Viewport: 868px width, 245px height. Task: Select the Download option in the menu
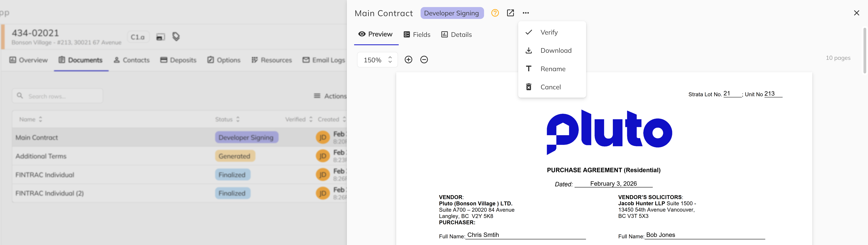pos(556,50)
